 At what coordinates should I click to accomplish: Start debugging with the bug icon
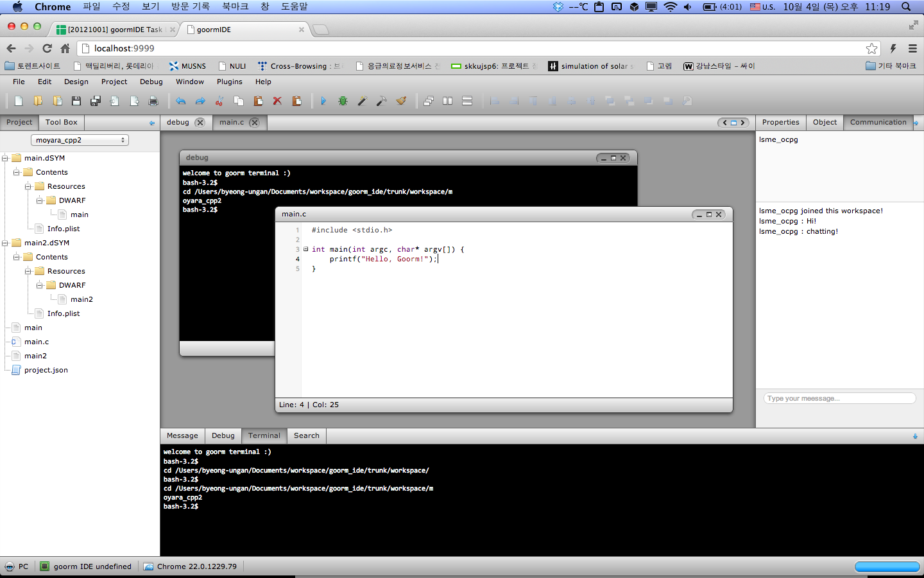(343, 101)
